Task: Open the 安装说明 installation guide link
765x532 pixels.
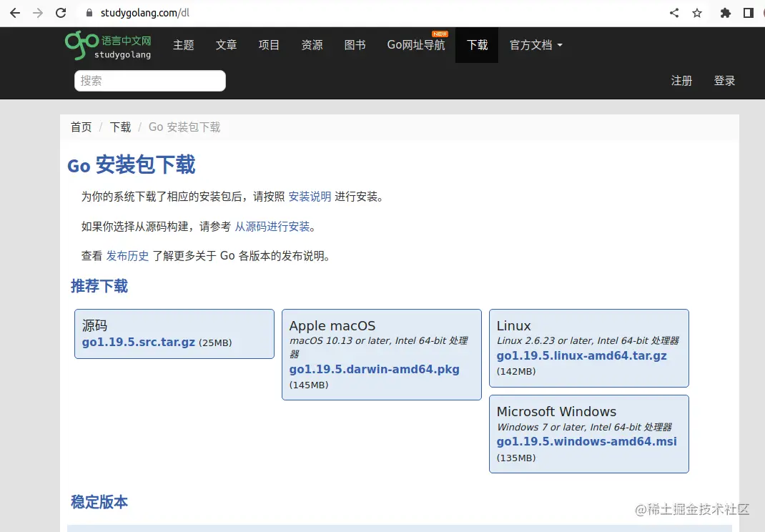Action: click(x=310, y=197)
